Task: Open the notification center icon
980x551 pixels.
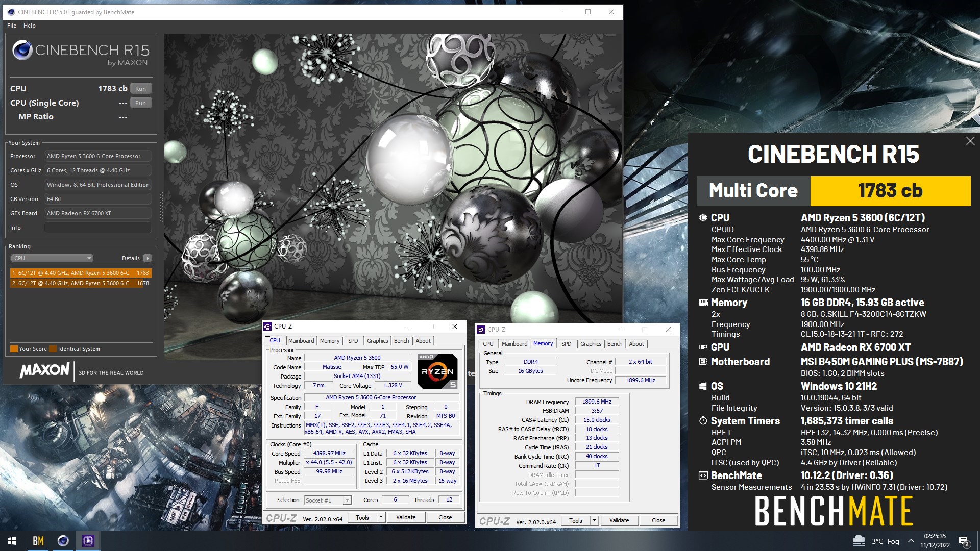Action: [964, 541]
